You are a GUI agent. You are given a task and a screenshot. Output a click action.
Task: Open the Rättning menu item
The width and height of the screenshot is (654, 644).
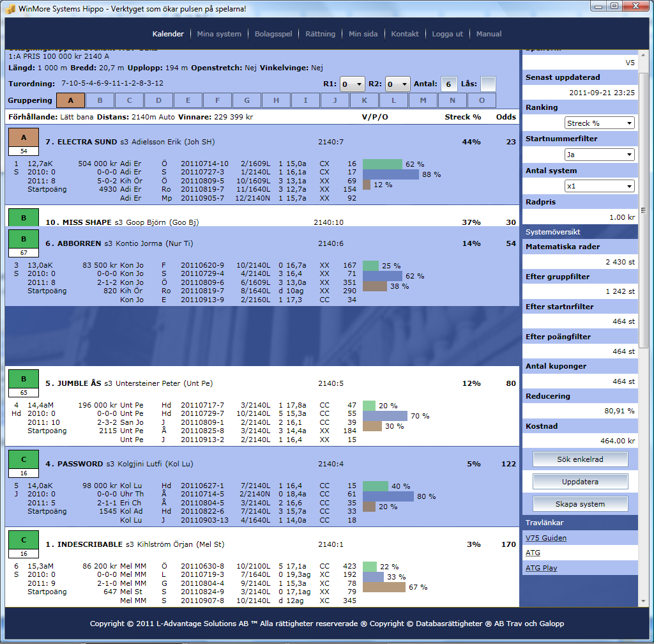320,34
